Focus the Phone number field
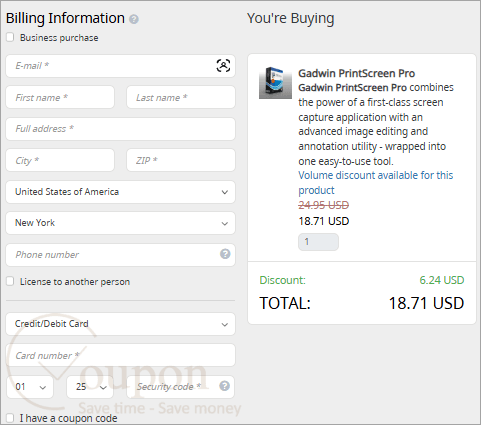Screen dimensions: 481x425 point(120,255)
